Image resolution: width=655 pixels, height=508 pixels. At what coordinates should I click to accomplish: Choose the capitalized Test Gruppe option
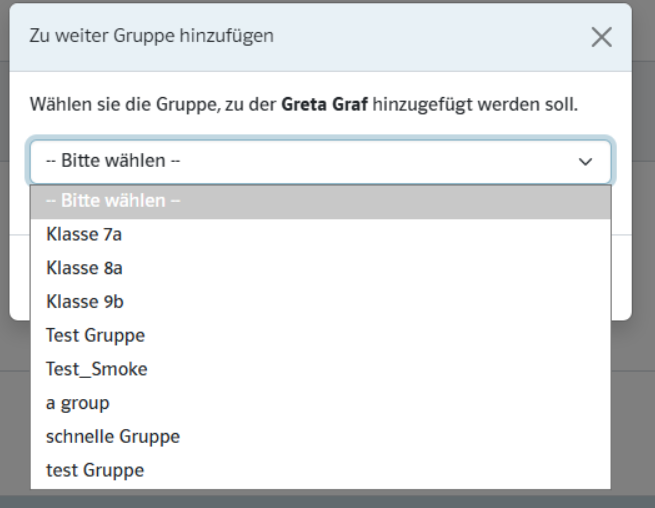click(x=95, y=335)
